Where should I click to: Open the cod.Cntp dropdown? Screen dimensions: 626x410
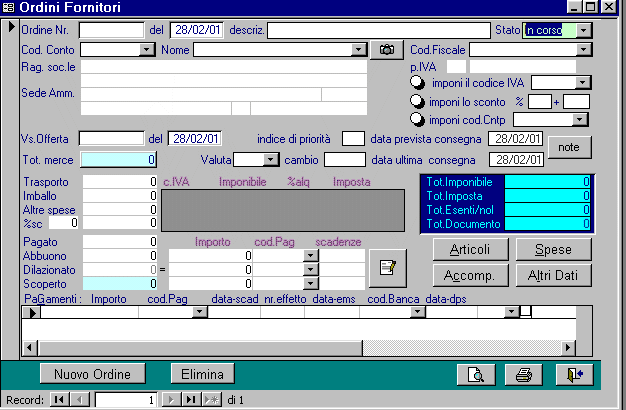click(x=579, y=119)
